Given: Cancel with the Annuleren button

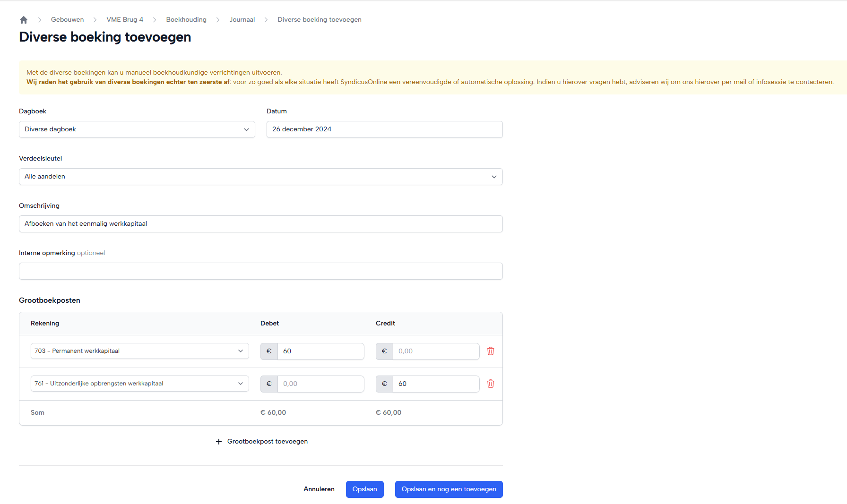Looking at the screenshot, I should tap(319, 489).
